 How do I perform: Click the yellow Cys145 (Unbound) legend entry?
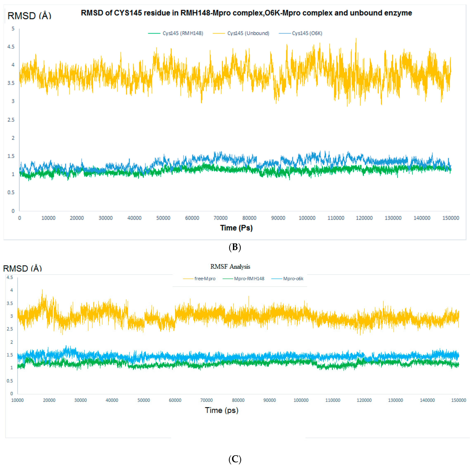[x=248, y=33]
